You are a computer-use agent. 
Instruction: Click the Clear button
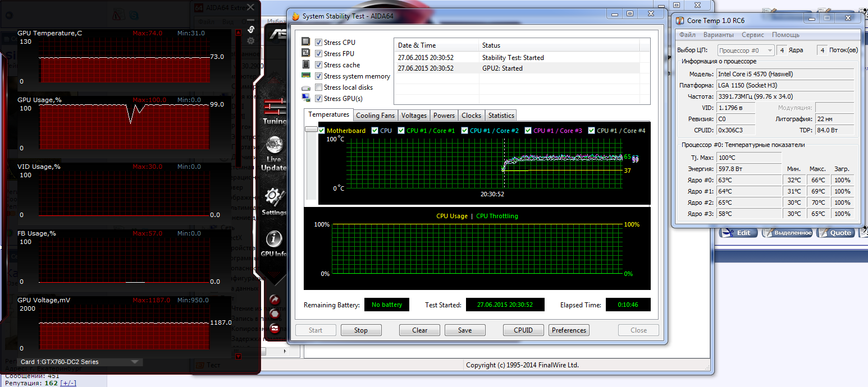pyautogui.click(x=419, y=330)
